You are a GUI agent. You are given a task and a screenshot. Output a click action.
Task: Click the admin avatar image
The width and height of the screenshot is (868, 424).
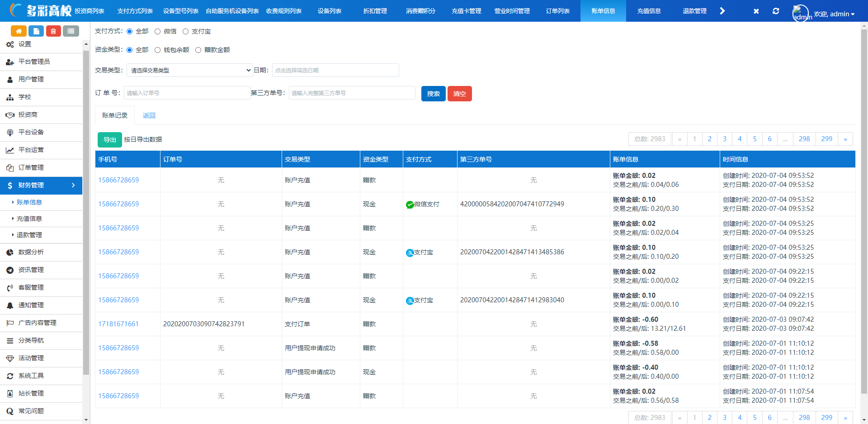(801, 13)
